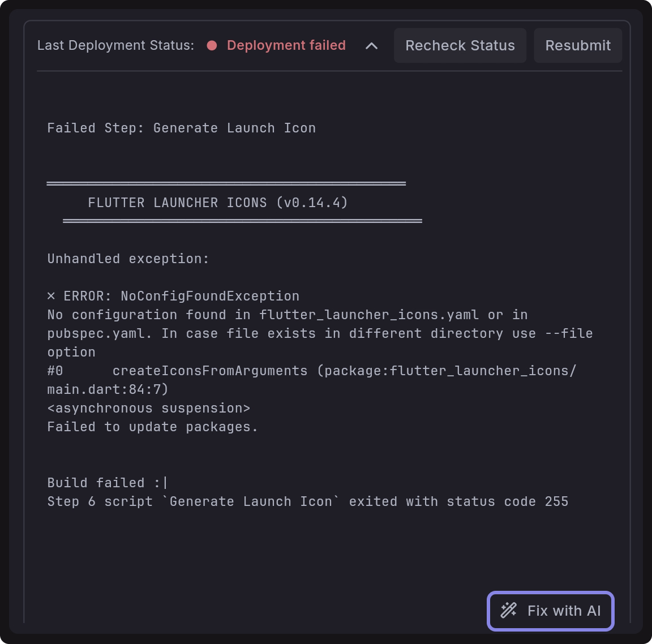Click the red deployment status dot
Image resolution: width=652 pixels, height=644 pixels.
pos(212,46)
